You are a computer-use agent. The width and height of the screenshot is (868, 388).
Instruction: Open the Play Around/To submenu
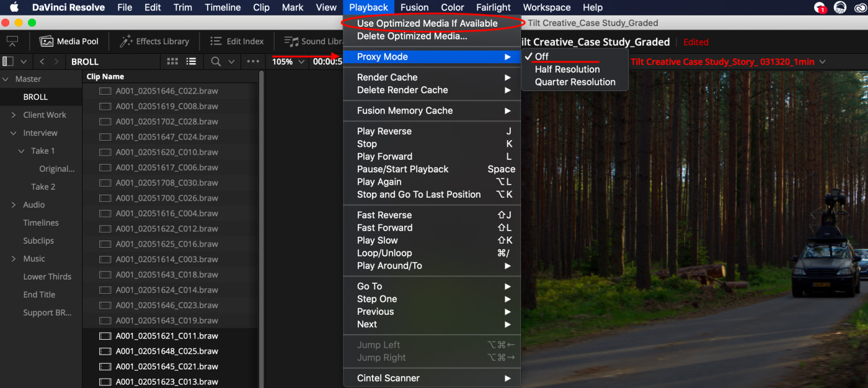click(x=432, y=266)
